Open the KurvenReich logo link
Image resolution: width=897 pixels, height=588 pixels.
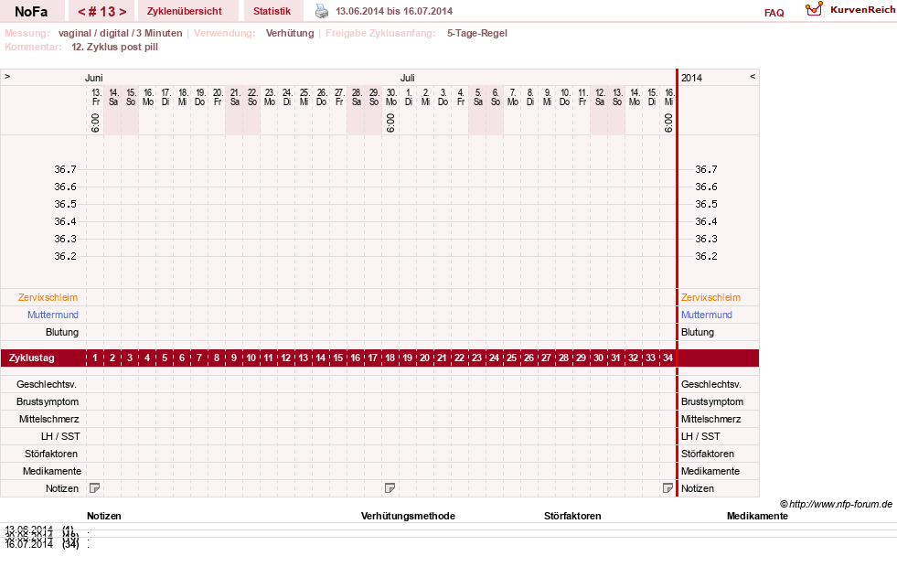(x=850, y=10)
